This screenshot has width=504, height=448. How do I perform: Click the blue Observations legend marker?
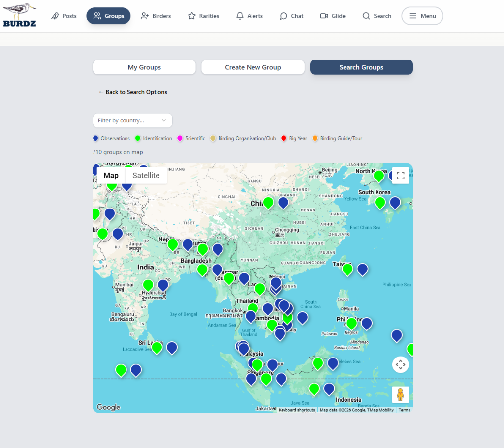[x=95, y=138]
